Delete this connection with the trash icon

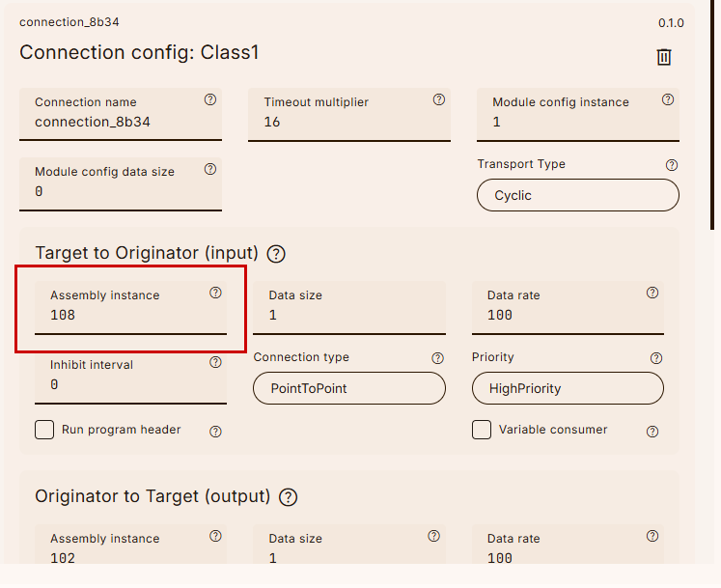click(664, 57)
